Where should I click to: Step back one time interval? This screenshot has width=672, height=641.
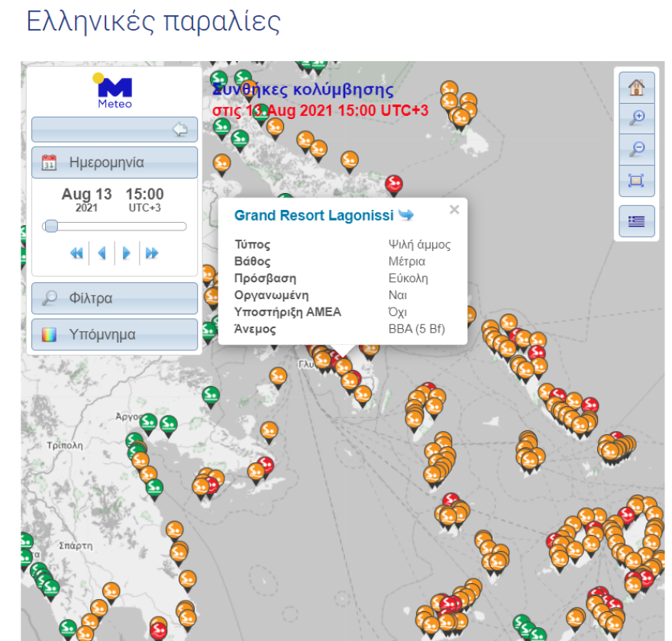pyautogui.click(x=102, y=253)
